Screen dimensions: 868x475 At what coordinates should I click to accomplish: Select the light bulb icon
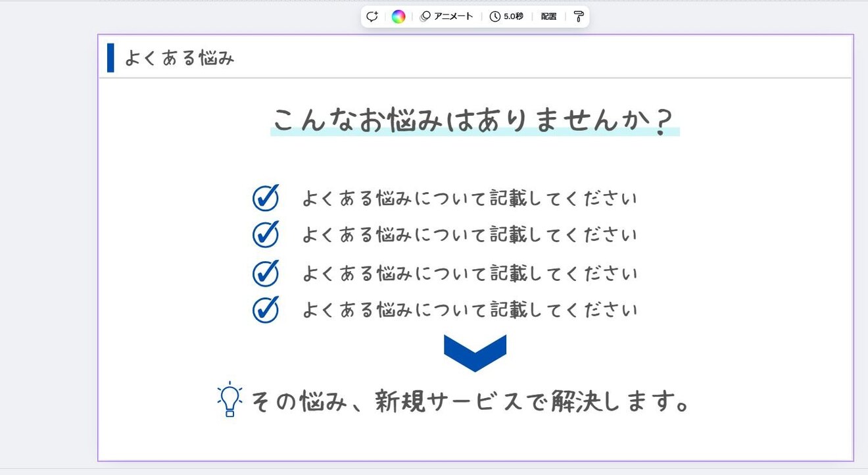point(229,399)
